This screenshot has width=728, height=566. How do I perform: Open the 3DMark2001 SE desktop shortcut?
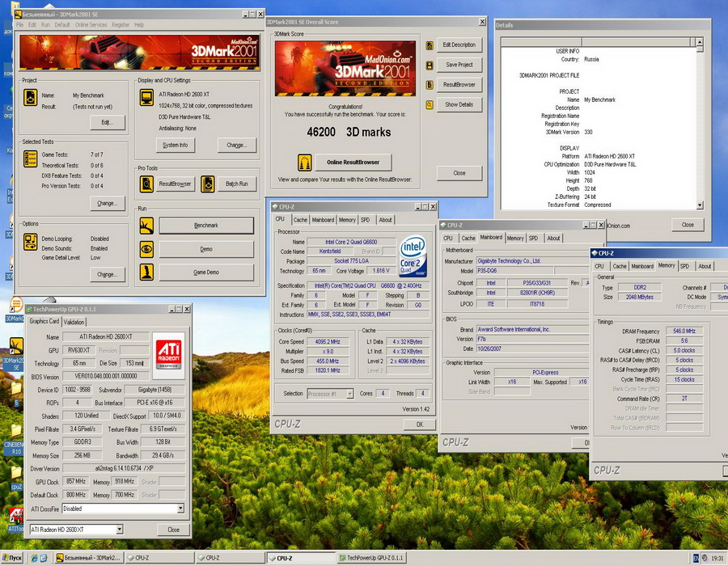click(x=16, y=353)
